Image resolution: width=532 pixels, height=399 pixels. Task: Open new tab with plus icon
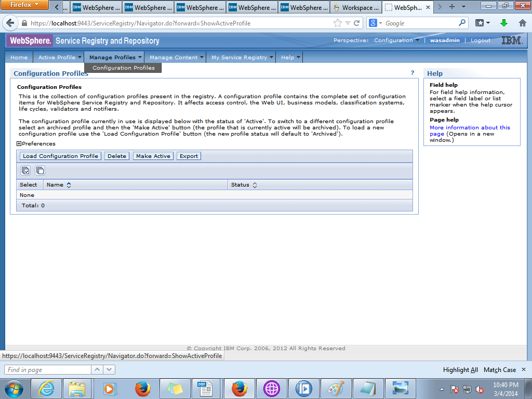452,7
